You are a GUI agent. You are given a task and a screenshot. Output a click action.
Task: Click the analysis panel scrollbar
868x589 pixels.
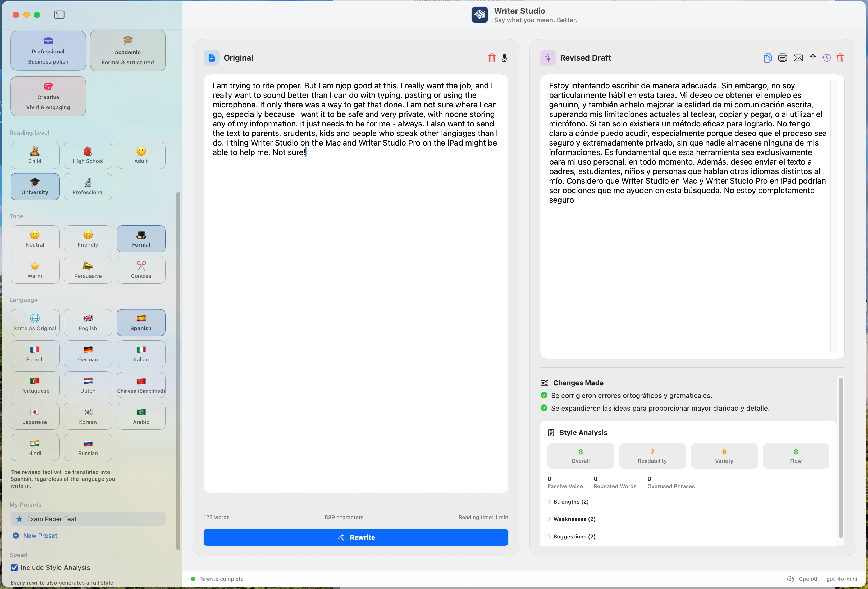coord(841,457)
